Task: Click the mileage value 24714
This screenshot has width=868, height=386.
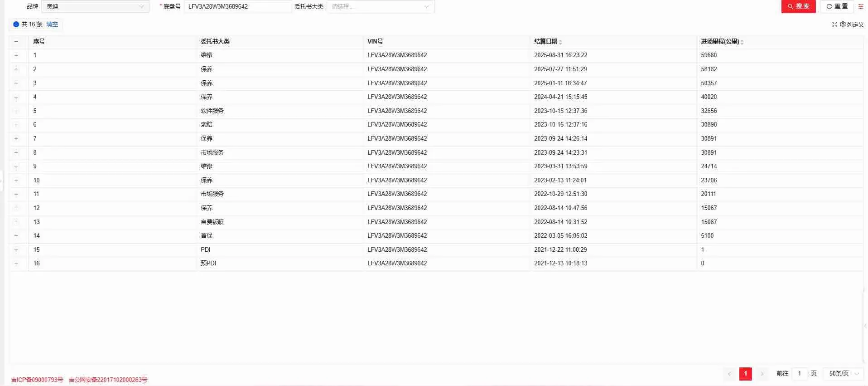Action: [x=709, y=166]
